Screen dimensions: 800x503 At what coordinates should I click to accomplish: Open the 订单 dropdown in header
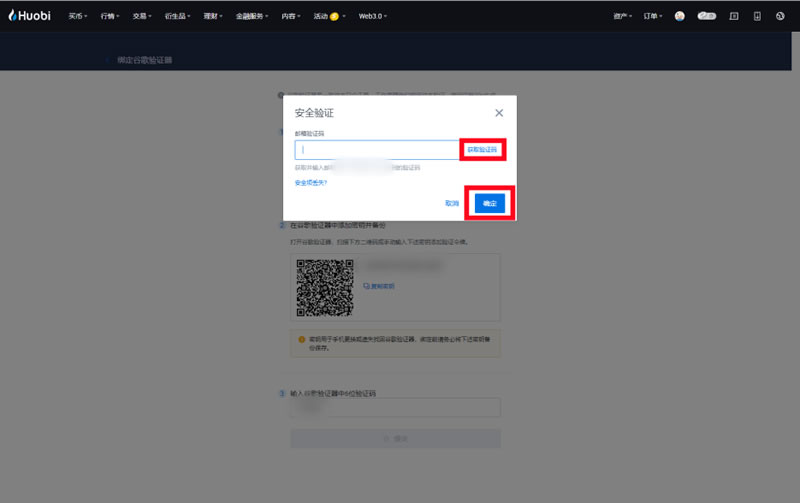[x=653, y=16]
